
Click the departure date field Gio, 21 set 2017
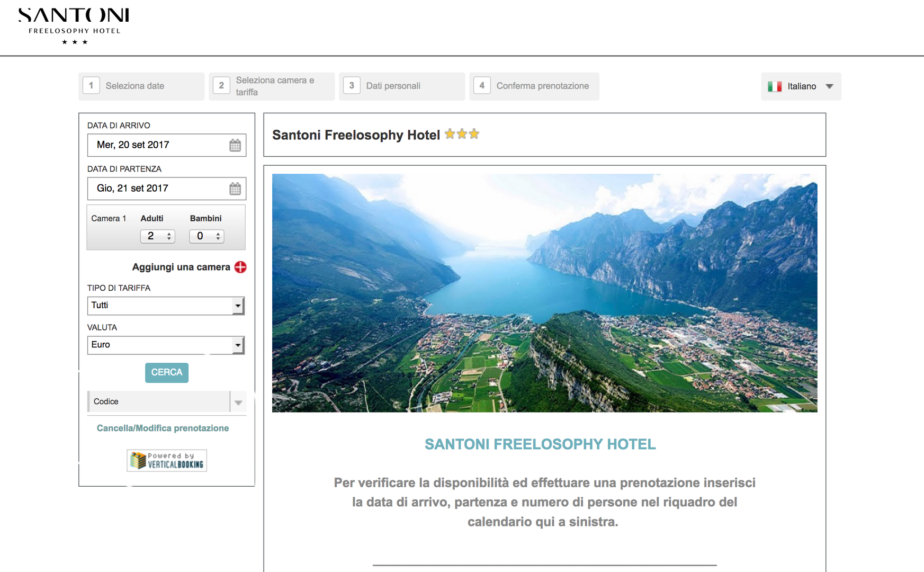click(167, 189)
